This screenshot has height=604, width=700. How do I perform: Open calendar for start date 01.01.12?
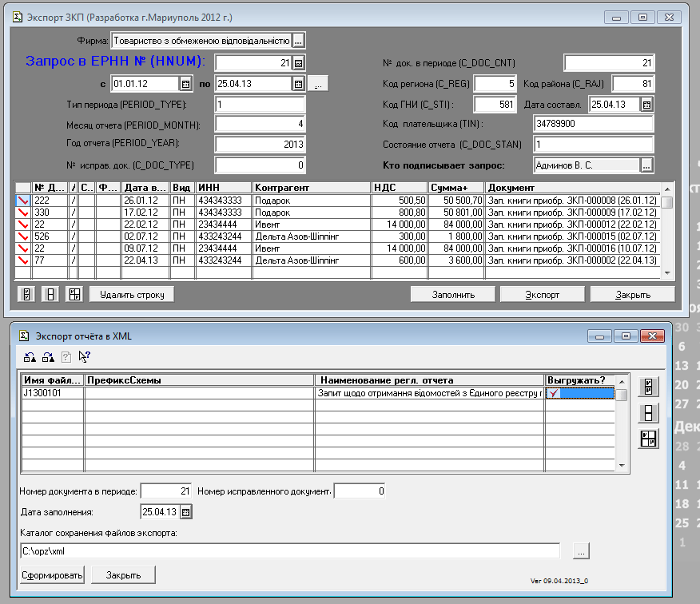click(x=185, y=83)
